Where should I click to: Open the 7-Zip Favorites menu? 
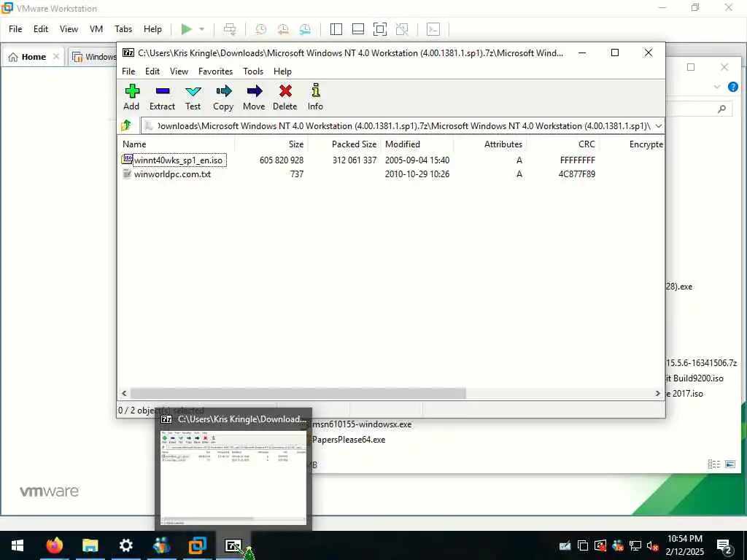click(x=216, y=71)
